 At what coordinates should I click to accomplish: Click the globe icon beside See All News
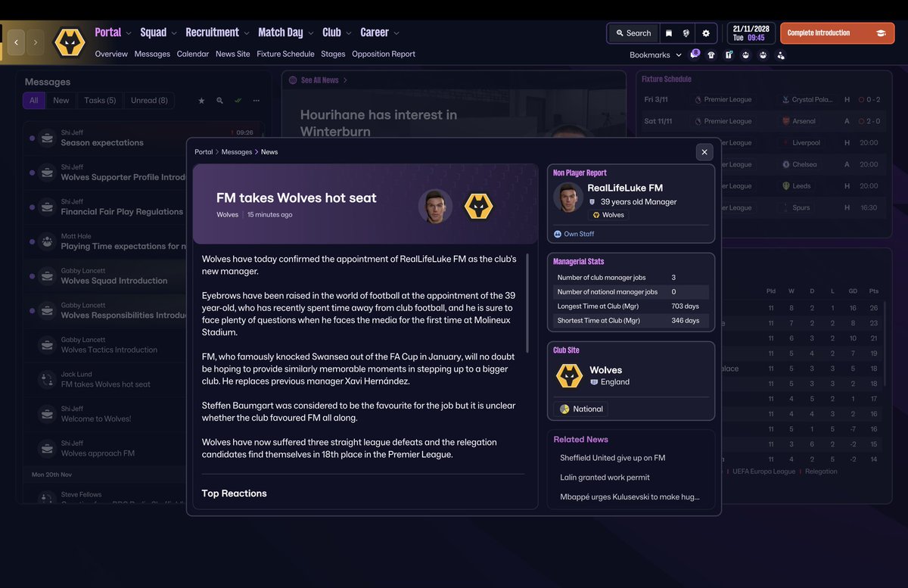[293, 80]
